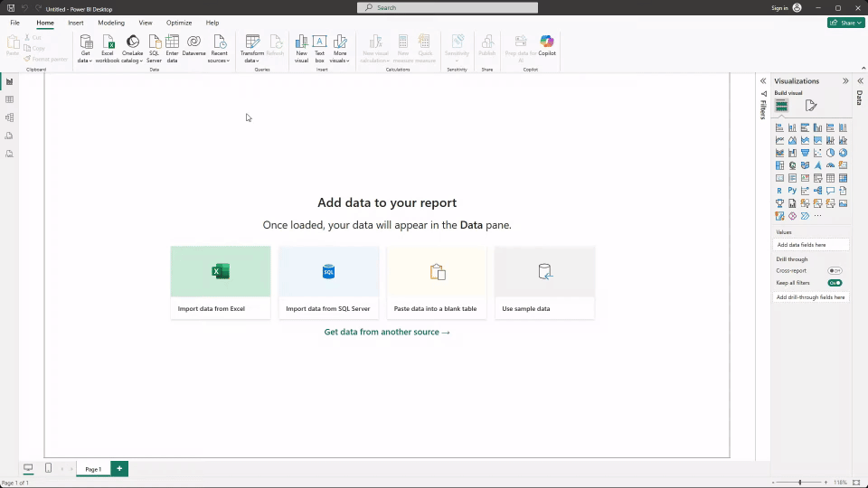Screen dimensions: 868x488
Task: Switch to Table view in left sidebar
Action: coord(9,99)
